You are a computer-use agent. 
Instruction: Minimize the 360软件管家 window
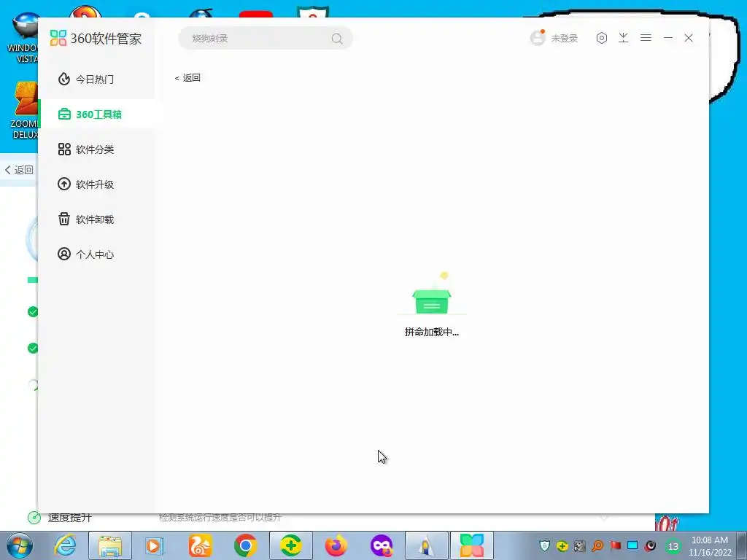point(668,38)
